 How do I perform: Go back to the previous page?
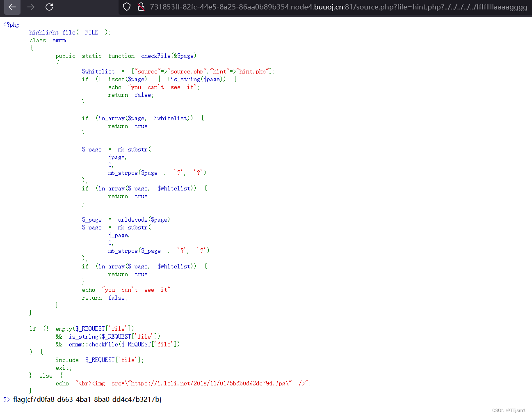(12, 7)
